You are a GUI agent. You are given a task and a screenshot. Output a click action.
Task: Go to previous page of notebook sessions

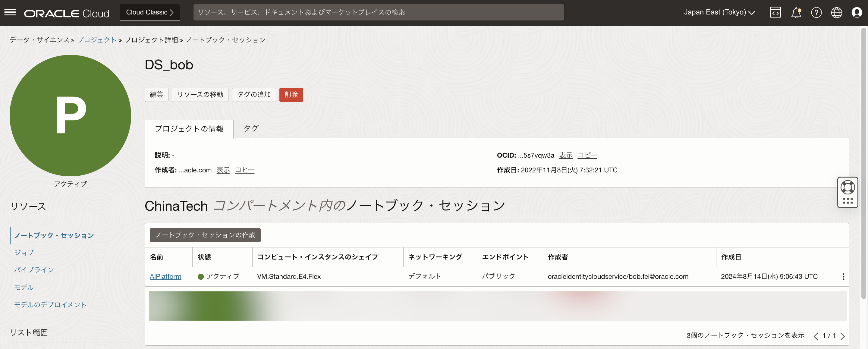pyautogui.click(x=816, y=336)
